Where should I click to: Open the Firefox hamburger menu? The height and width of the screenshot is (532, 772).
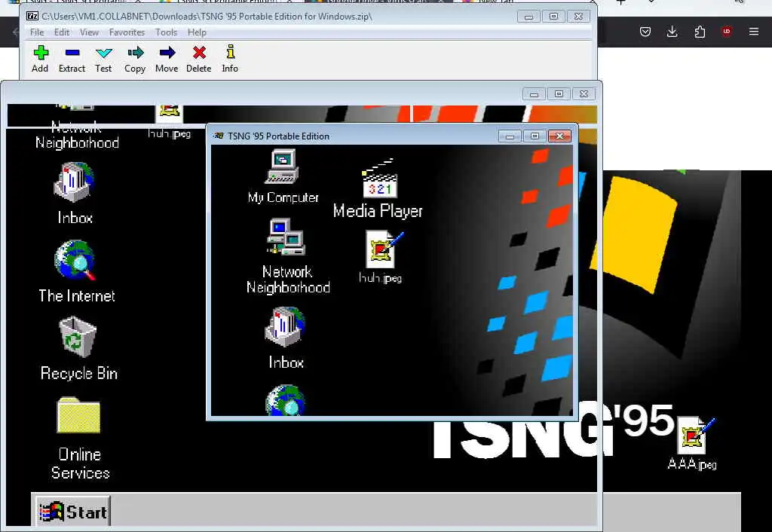tap(754, 32)
